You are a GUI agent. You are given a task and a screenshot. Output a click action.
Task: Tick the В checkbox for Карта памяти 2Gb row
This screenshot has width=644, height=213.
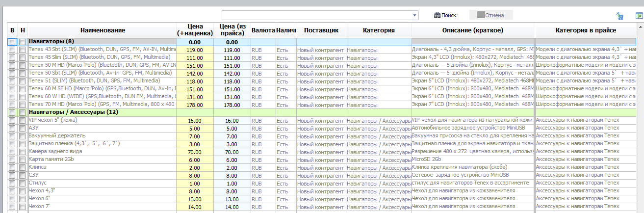coord(12,160)
